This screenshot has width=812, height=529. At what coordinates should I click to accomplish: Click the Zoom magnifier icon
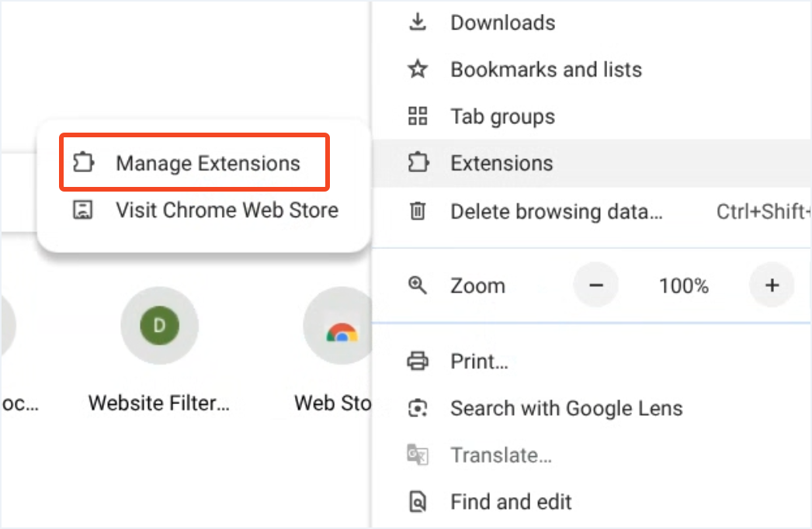[418, 285]
